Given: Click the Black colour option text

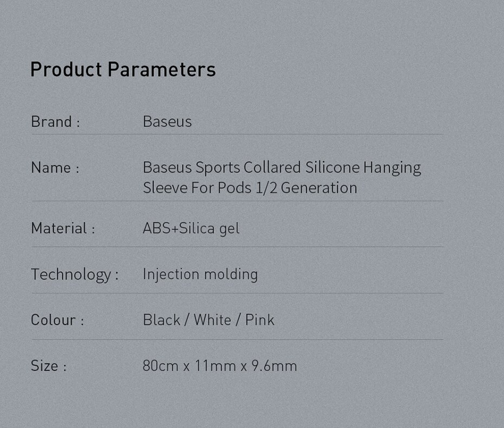Looking at the screenshot, I should [x=161, y=320].
